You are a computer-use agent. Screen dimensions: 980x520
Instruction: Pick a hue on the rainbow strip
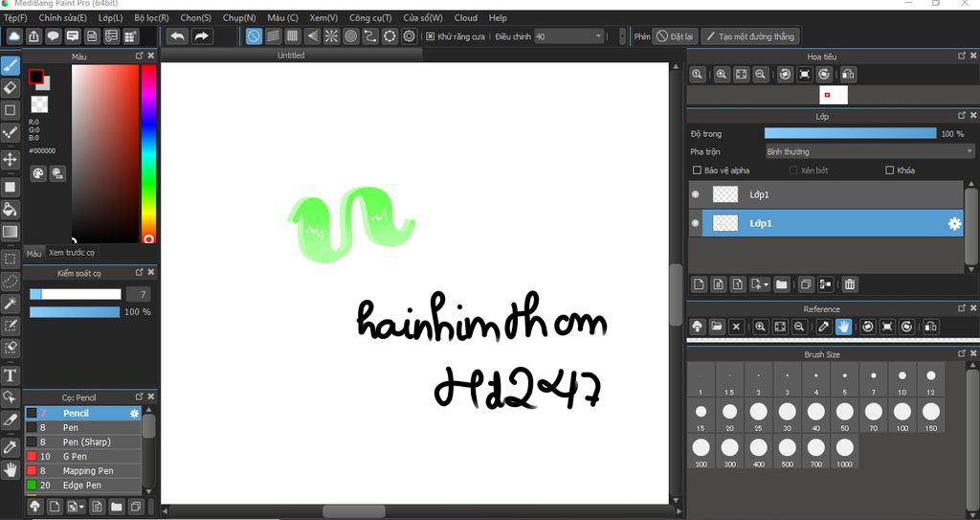148,153
